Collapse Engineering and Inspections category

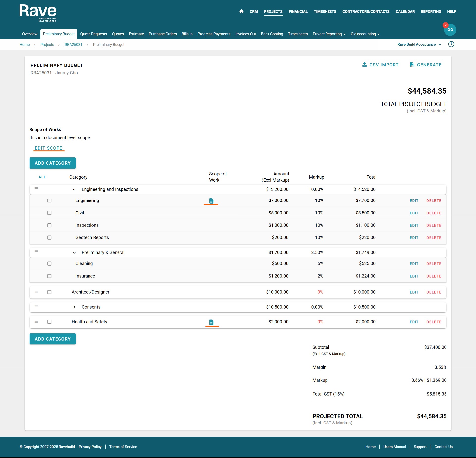[74, 189]
